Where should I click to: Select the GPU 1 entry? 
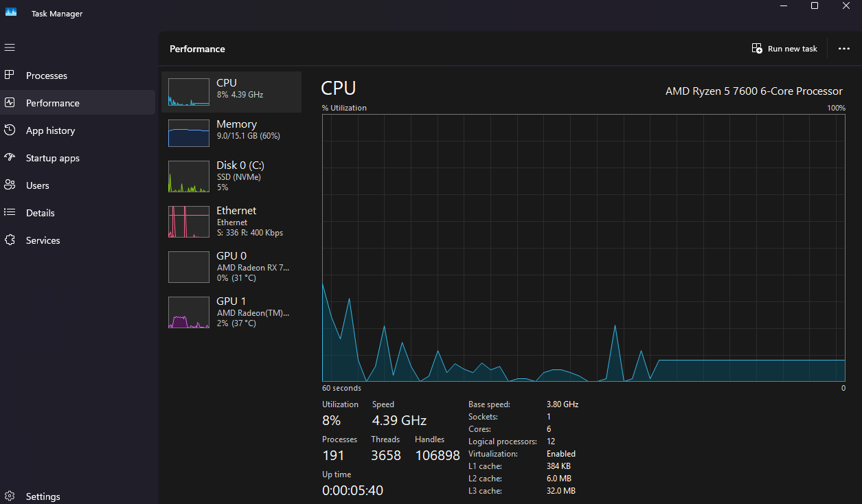pos(231,312)
